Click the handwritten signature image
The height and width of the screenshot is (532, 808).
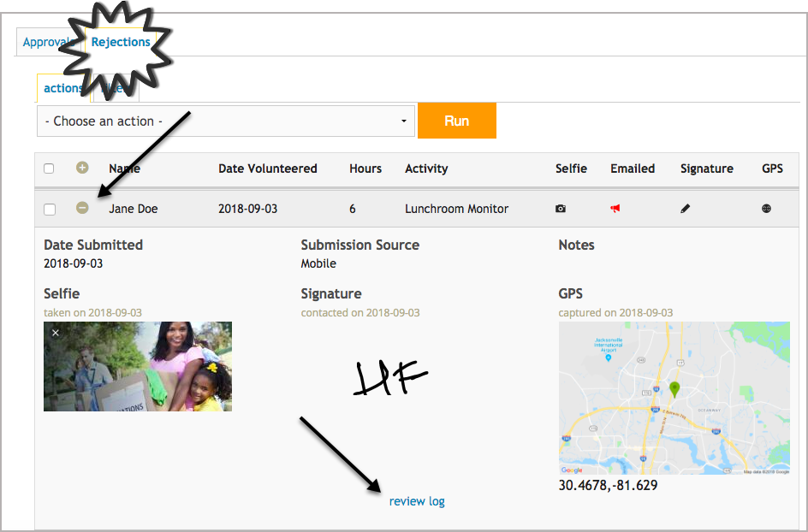coord(390,378)
